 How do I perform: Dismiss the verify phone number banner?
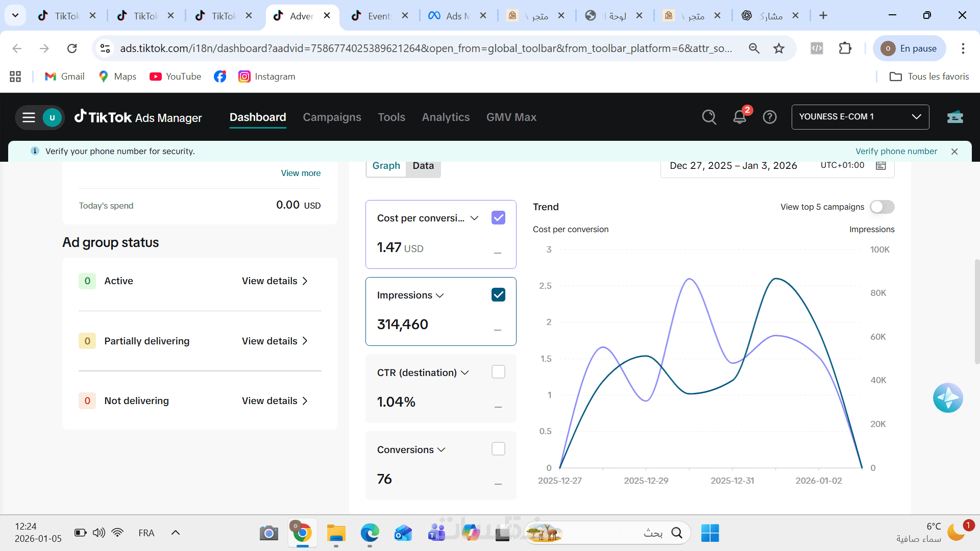tap(954, 152)
